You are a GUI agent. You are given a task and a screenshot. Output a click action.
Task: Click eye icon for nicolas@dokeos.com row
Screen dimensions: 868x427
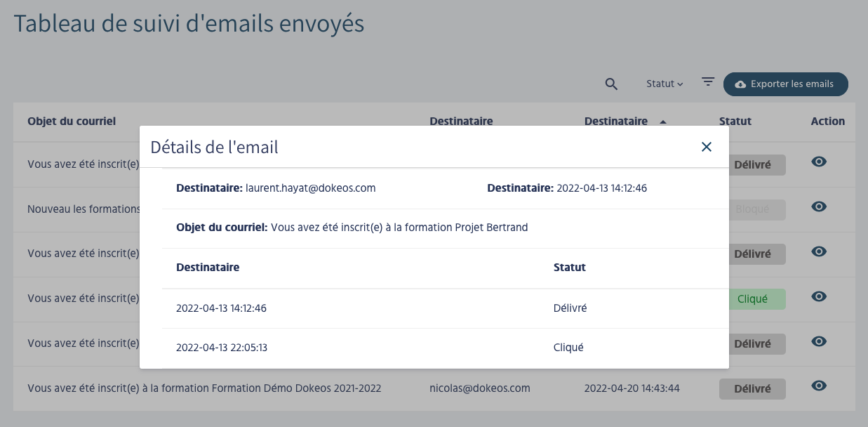pos(818,386)
